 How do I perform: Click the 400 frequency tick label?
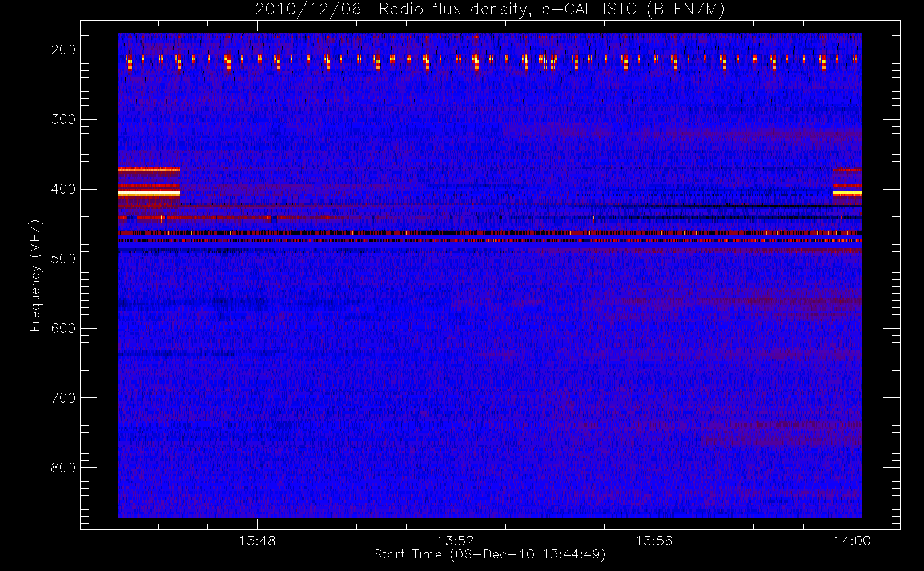click(x=63, y=189)
